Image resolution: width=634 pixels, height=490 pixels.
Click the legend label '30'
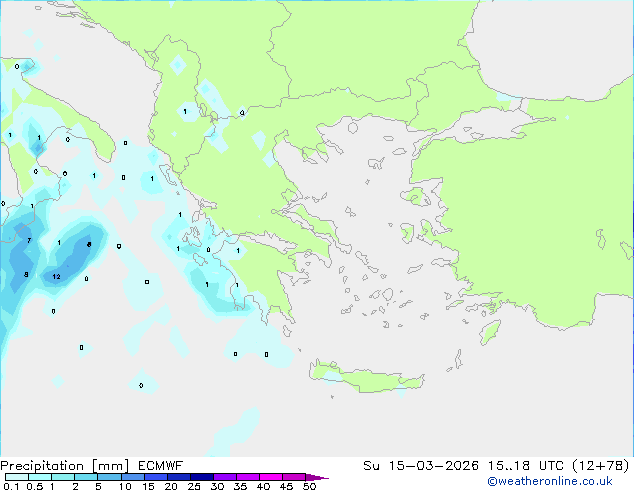[217, 486]
